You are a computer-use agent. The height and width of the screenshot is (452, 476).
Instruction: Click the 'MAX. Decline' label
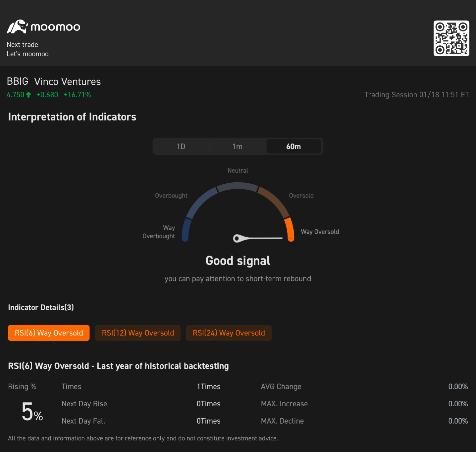tap(283, 421)
